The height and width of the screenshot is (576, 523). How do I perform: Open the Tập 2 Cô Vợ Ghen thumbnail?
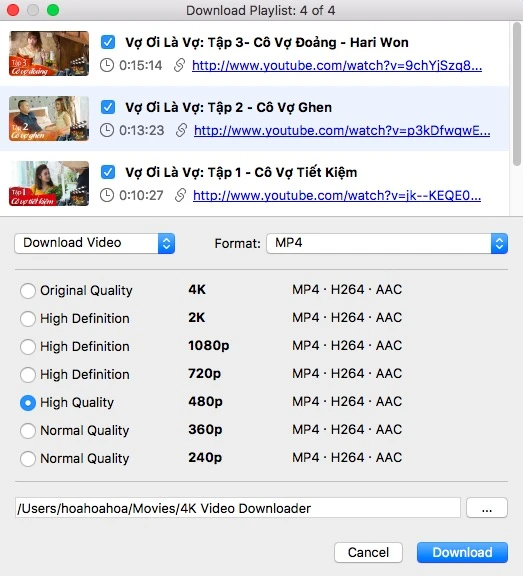[x=49, y=119]
